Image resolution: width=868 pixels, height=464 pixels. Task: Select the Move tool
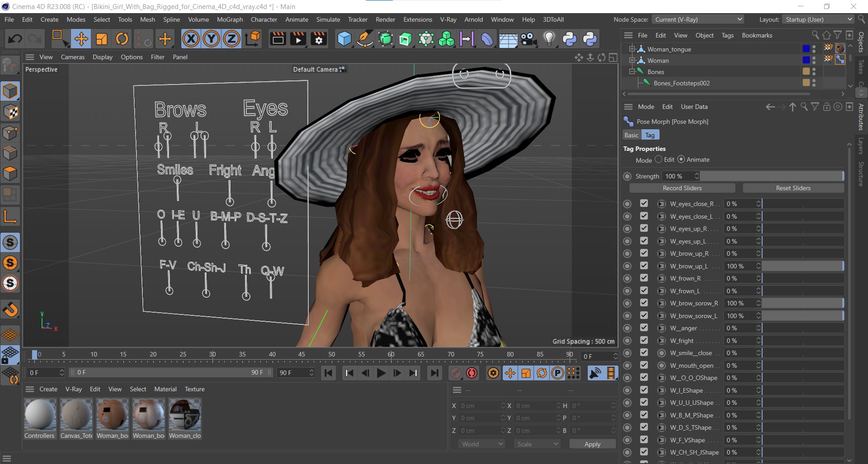(81, 39)
